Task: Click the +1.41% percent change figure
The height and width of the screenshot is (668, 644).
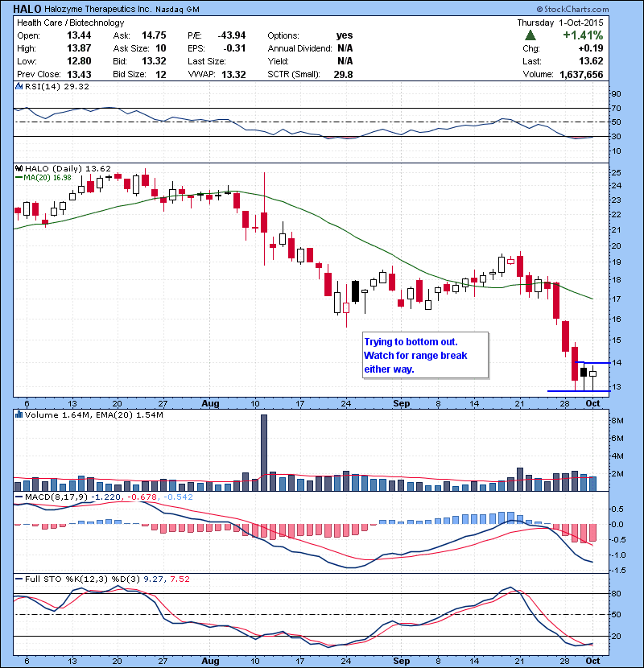Action: [583, 35]
